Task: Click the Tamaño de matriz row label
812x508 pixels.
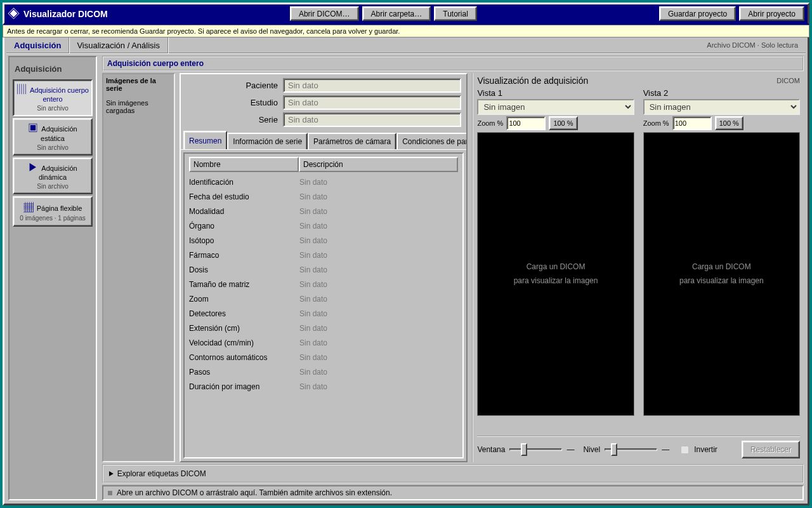Action: tap(219, 284)
